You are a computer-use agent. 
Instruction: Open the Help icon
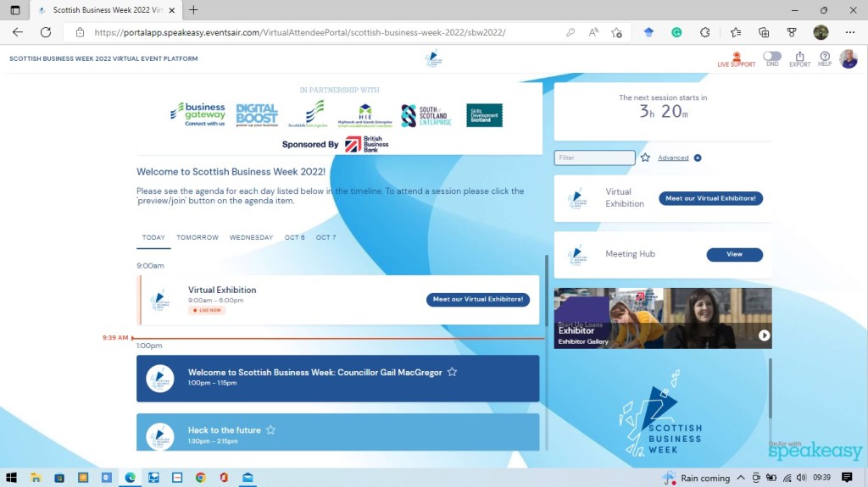click(x=824, y=58)
